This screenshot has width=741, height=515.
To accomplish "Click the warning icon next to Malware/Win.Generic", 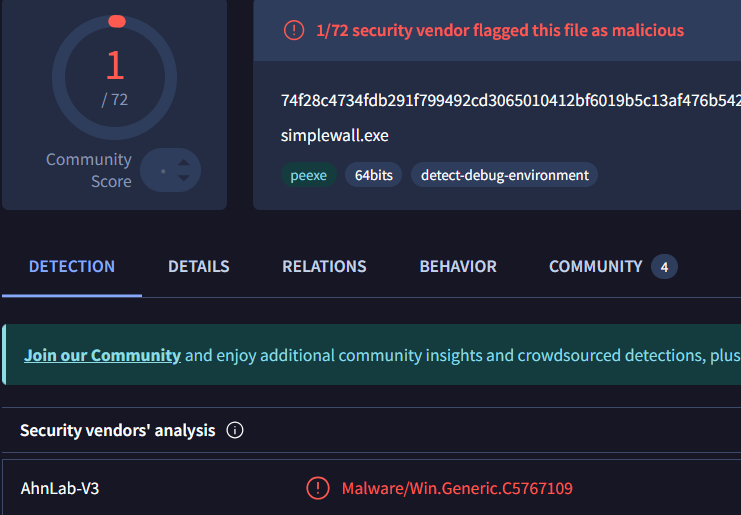I will 318,488.
